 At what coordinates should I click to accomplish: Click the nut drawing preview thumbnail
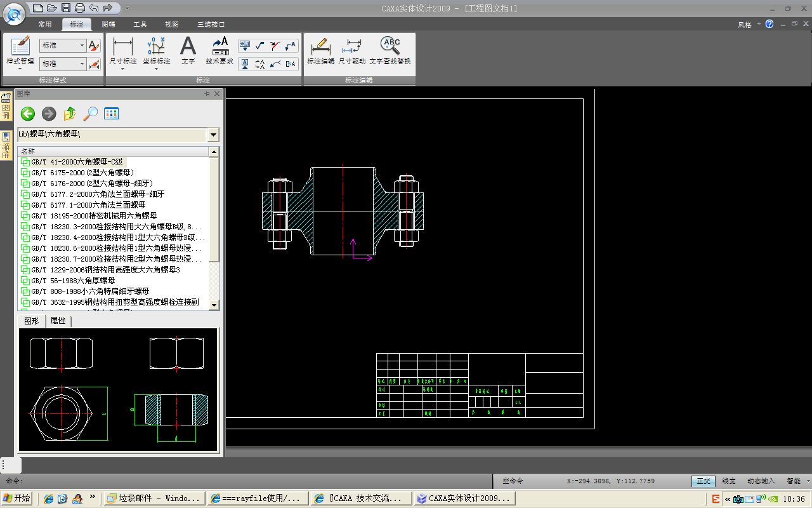[118, 389]
